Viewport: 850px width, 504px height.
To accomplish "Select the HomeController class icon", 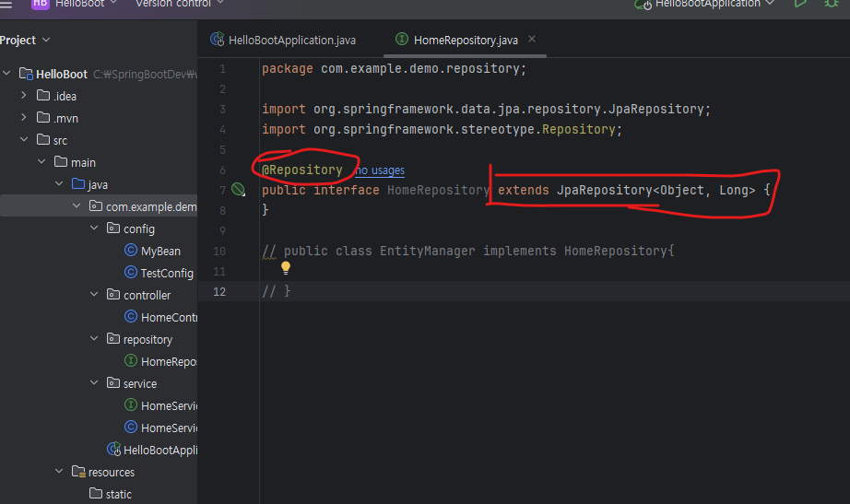I will 131,316.
